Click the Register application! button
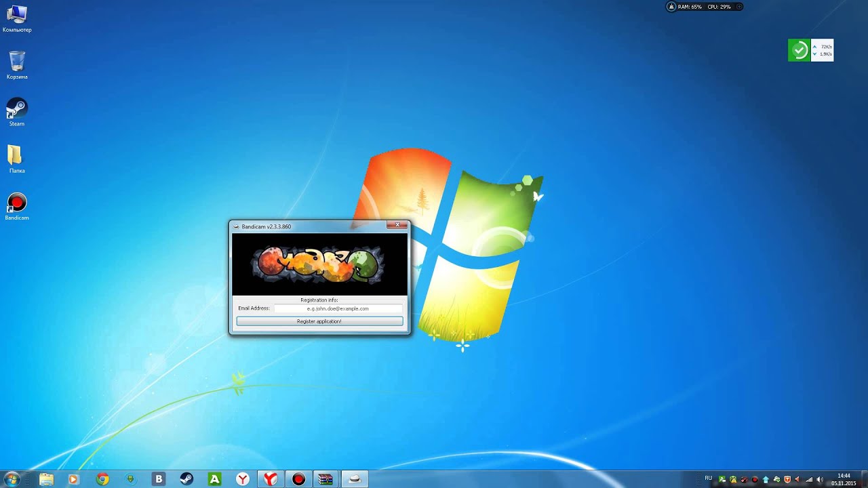Screen dimensions: 868x488 319,321
